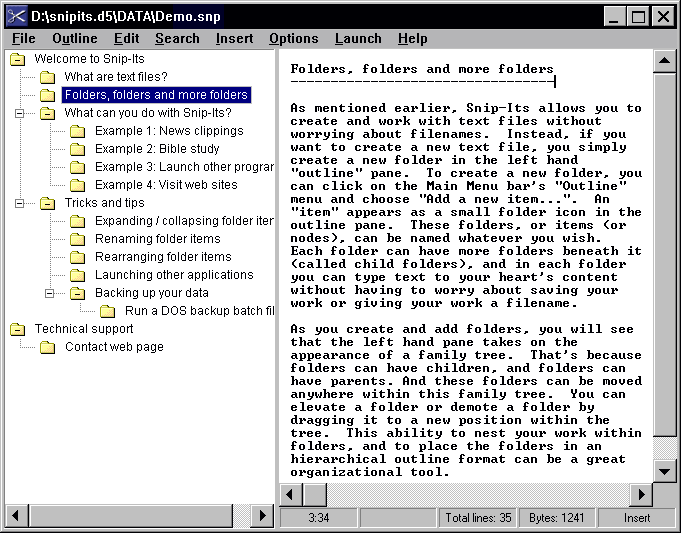The height and width of the screenshot is (533, 681).
Task: Click the outline pane's scroll left arrow
Action: 17,516
